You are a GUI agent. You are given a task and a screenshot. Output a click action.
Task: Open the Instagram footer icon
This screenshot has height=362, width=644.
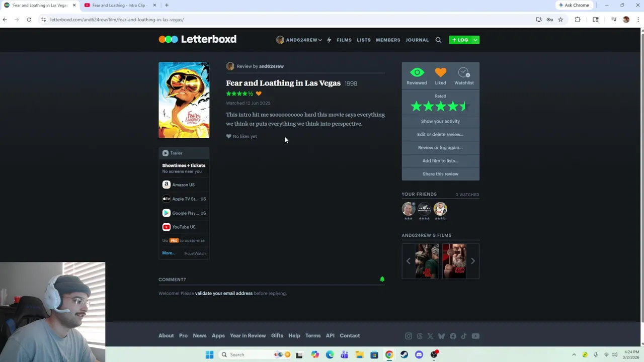point(409,336)
